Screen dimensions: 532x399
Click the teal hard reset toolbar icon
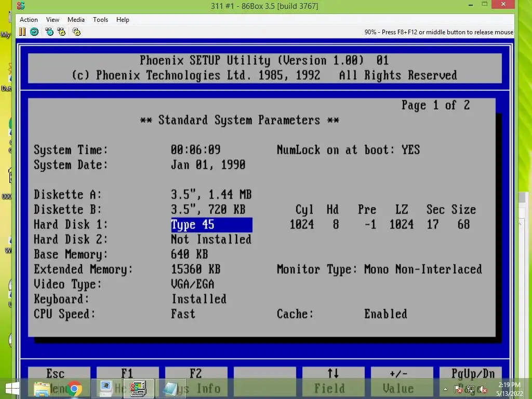point(34,32)
